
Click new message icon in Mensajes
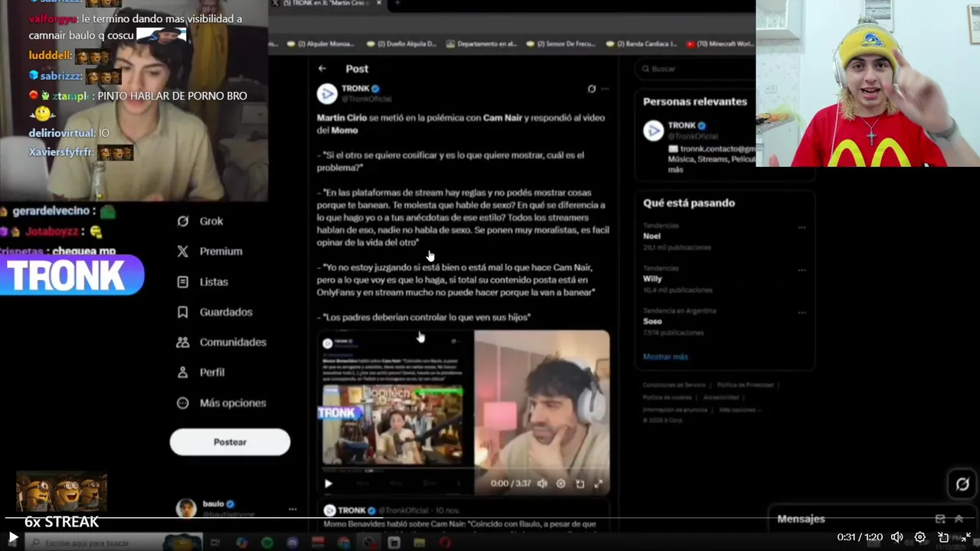(x=940, y=519)
